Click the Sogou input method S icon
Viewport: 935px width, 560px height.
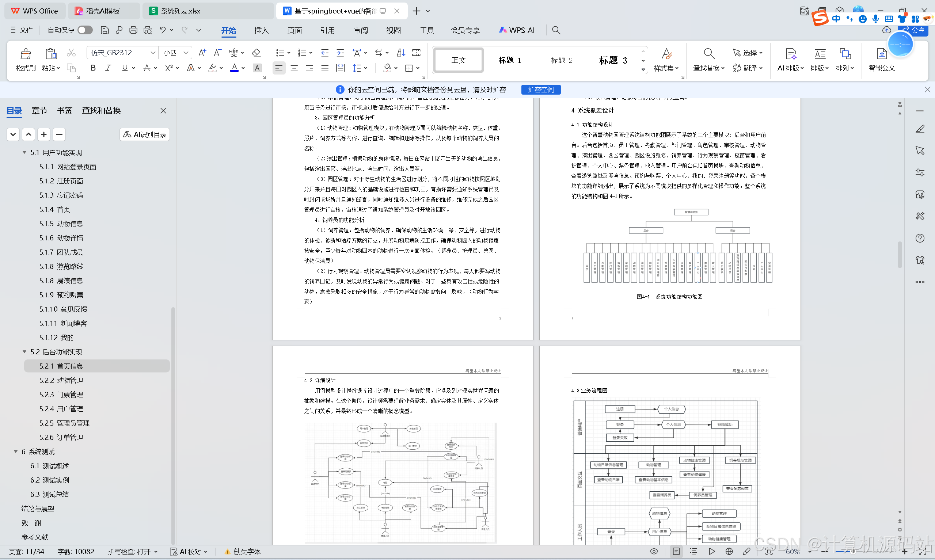coord(820,18)
